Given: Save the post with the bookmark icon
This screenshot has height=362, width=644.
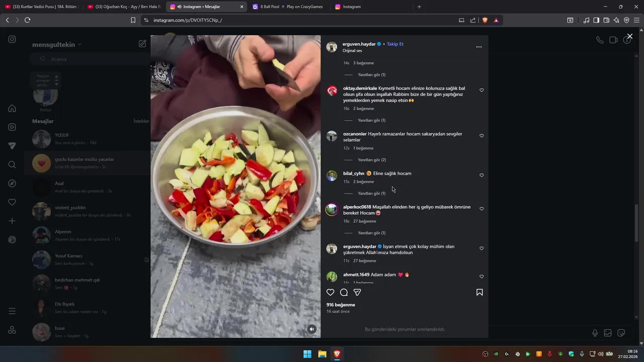Looking at the screenshot, I should [x=479, y=292].
